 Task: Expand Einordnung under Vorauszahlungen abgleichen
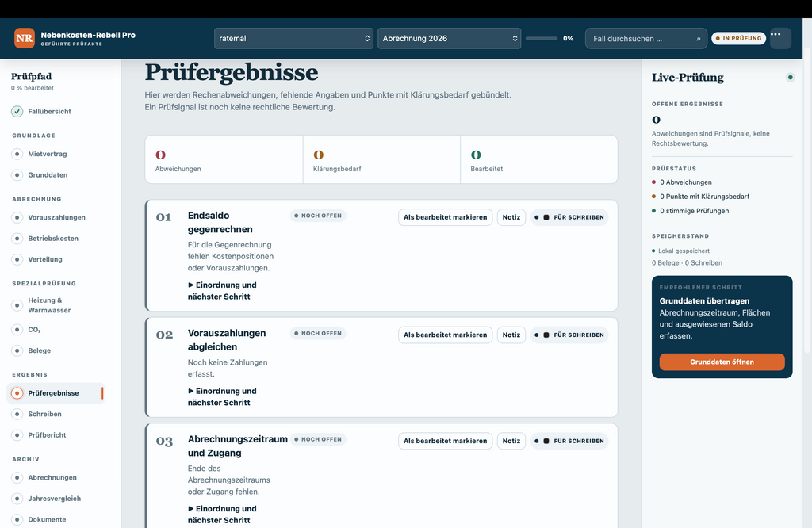click(222, 396)
